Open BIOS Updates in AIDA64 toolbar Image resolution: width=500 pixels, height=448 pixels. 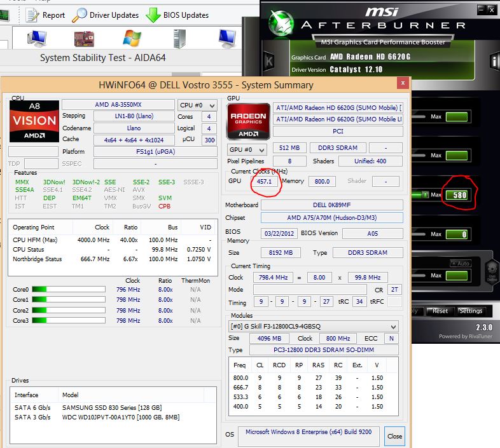click(x=177, y=15)
